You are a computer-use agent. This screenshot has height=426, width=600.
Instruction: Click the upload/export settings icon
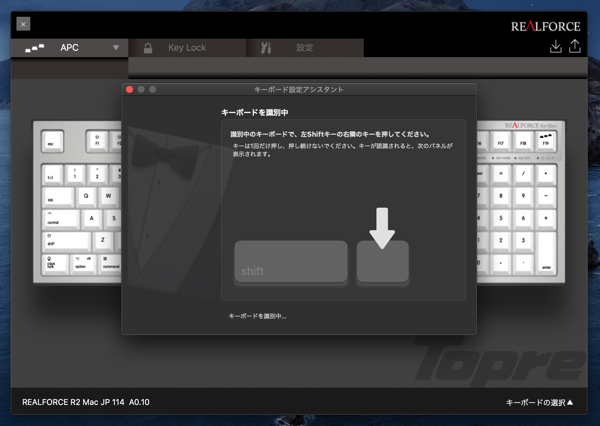click(x=575, y=46)
